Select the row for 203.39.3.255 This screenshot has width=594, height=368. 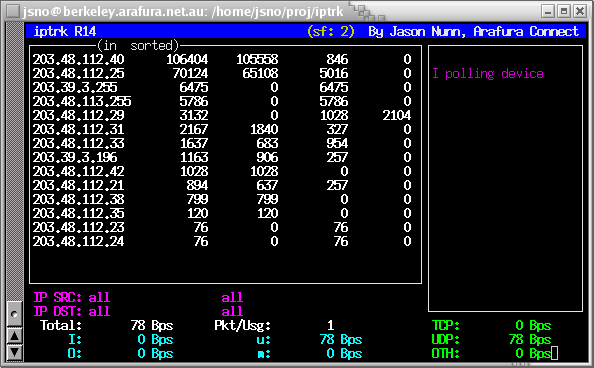[222, 88]
